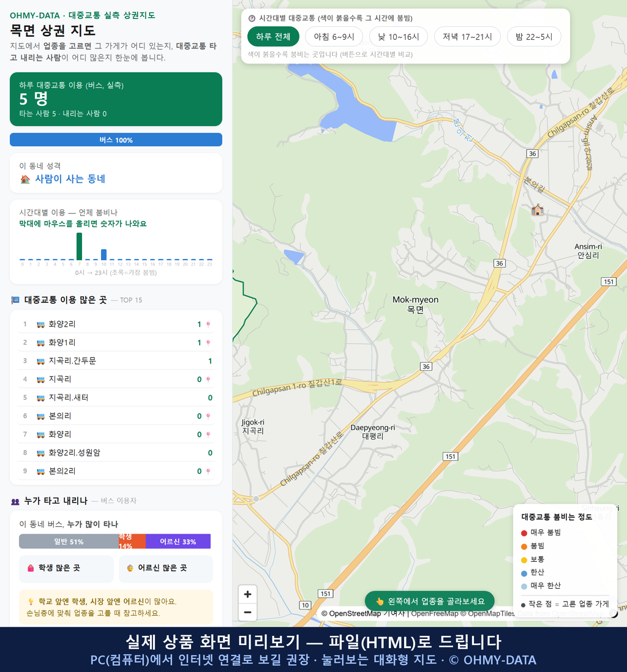Select the 본의2리 stop row
The image size is (627, 672).
(116, 471)
